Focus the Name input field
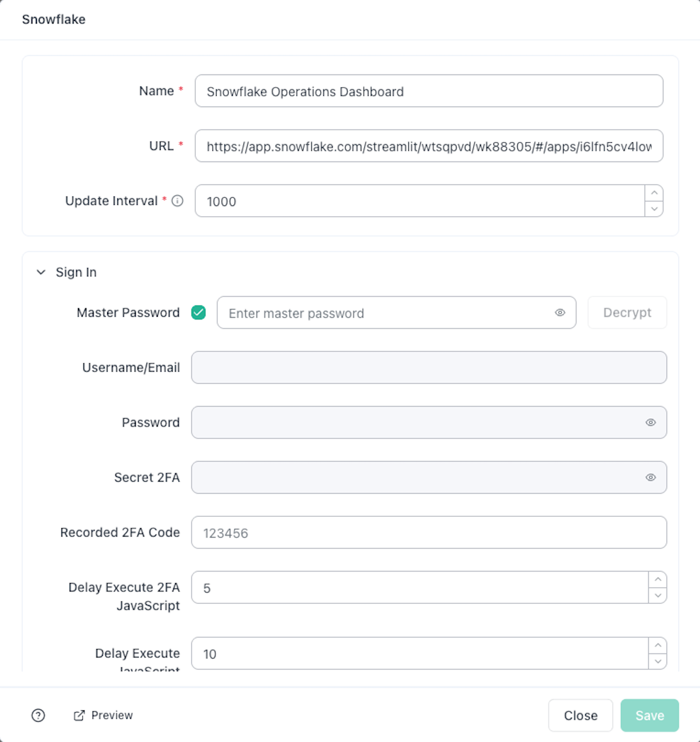The image size is (700, 742). [429, 91]
